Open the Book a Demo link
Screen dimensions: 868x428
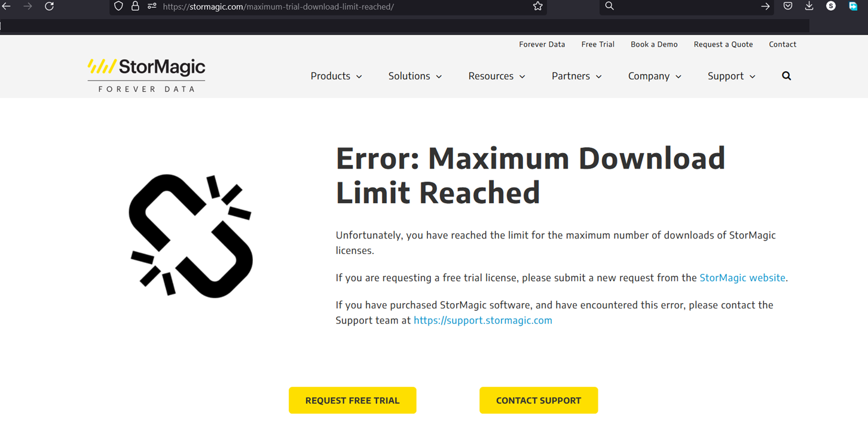tap(654, 44)
